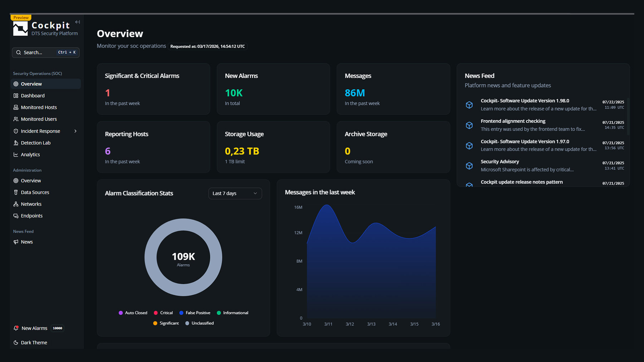
Task: Toggle the Critical legend entry in chart
Action: tap(163, 313)
